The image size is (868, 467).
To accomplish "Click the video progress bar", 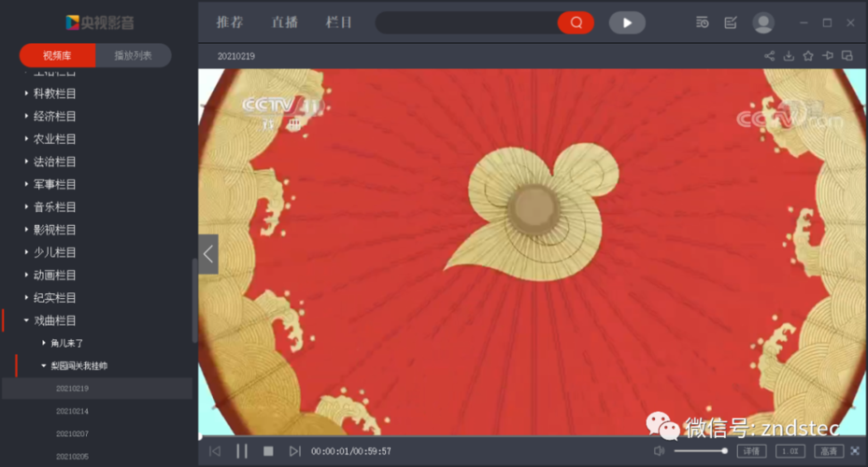I will click(533, 437).
